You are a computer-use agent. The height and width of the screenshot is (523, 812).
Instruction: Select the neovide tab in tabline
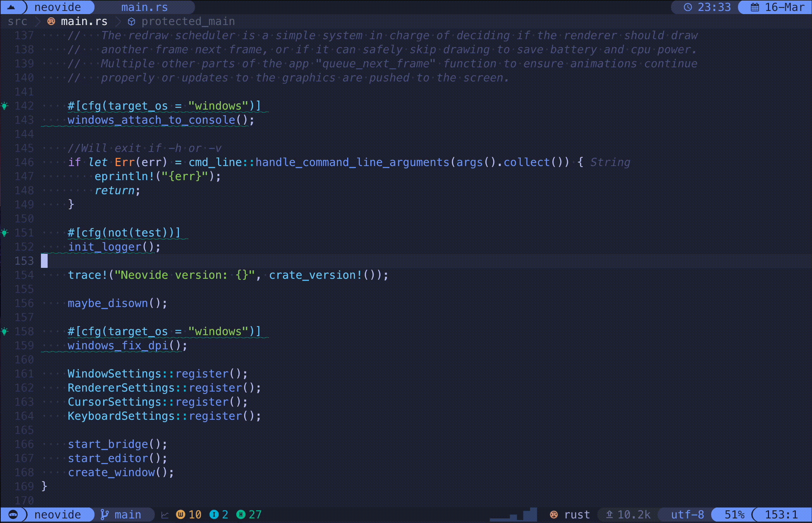click(57, 7)
